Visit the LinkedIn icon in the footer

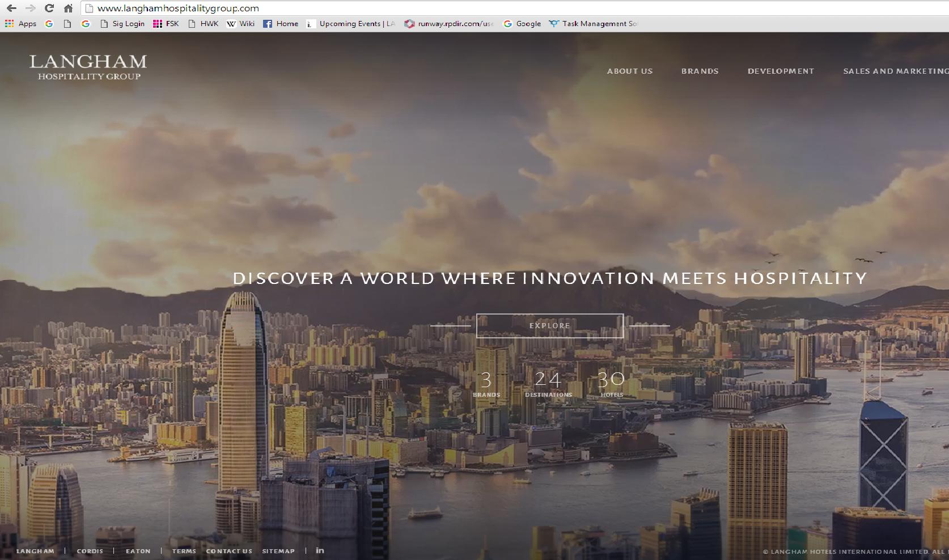[x=320, y=550]
